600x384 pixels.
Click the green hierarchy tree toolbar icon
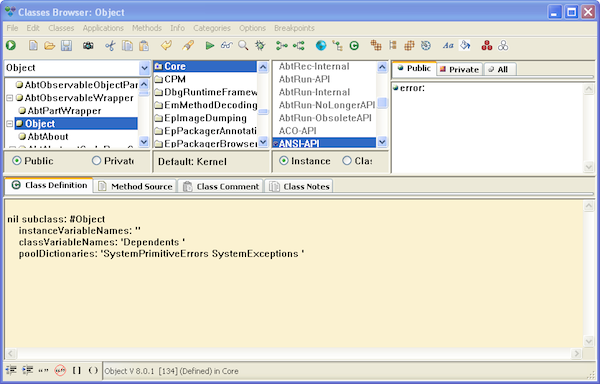coord(337,46)
